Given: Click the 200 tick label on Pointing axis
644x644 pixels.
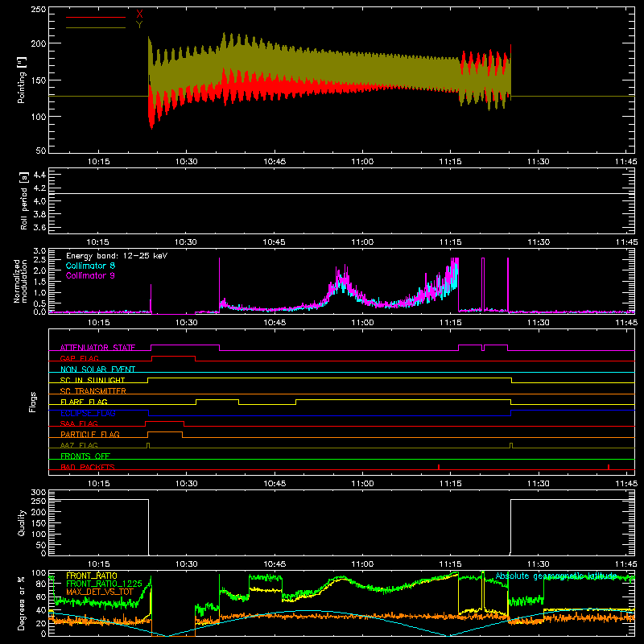Looking at the screenshot, I should (39, 43).
